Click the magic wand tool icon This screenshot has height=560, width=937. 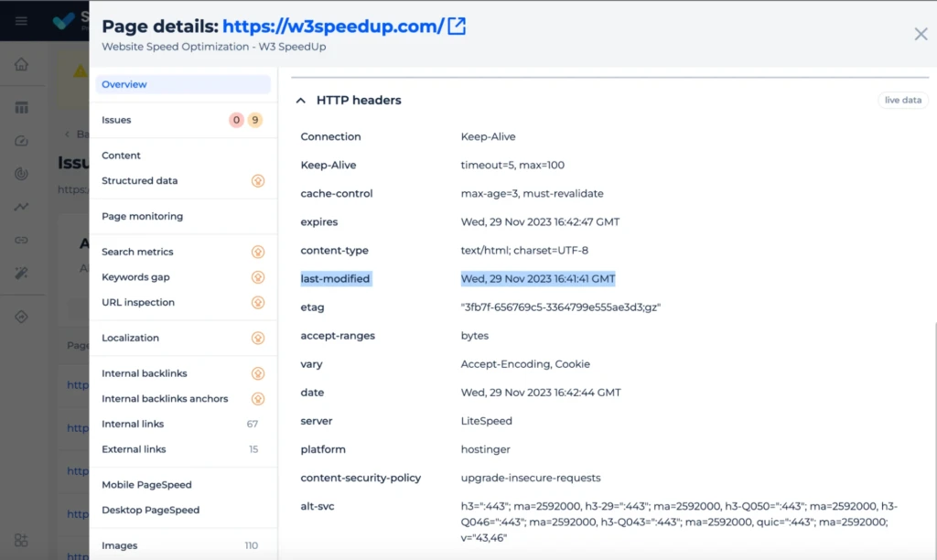click(x=23, y=273)
